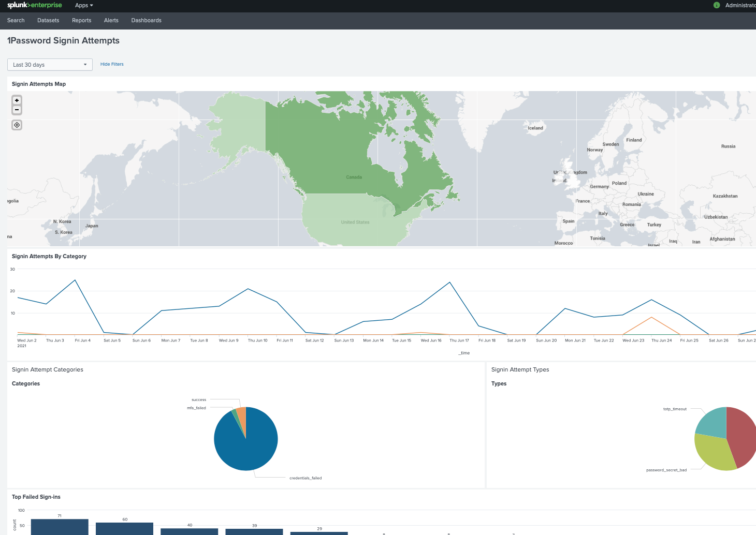Image resolution: width=756 pixels, height=535 pixels.
Task: Zoom in on the signin map
Action: [x=17, y=100]
